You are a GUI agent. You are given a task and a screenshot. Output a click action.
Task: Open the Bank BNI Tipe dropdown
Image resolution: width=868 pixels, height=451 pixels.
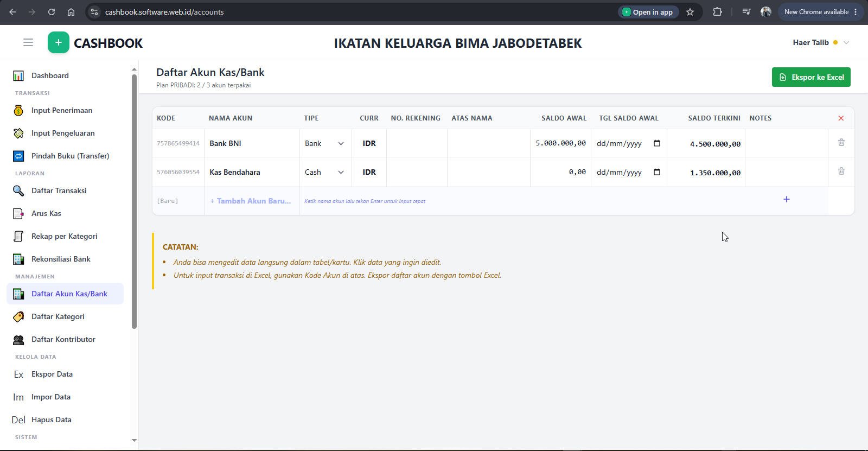point(324,143)
